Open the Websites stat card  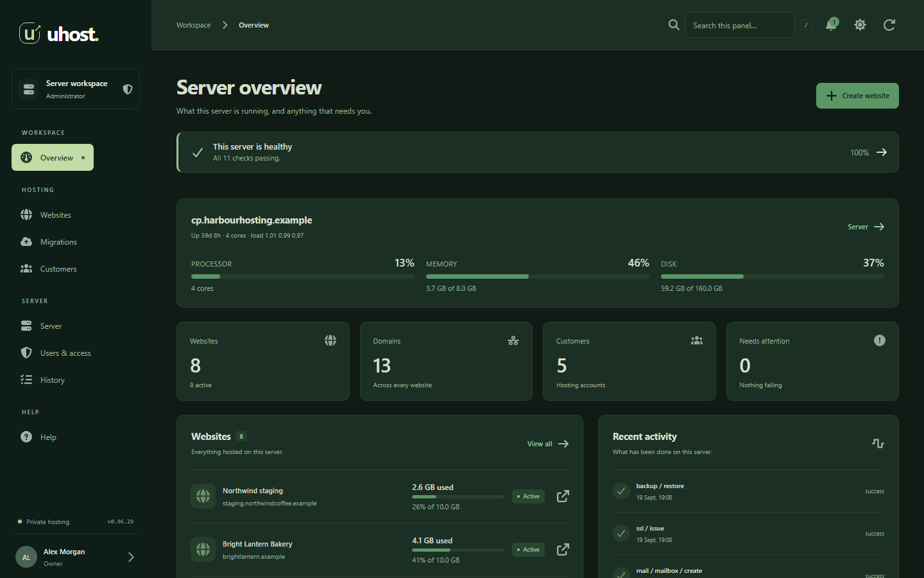pos(263,362)
